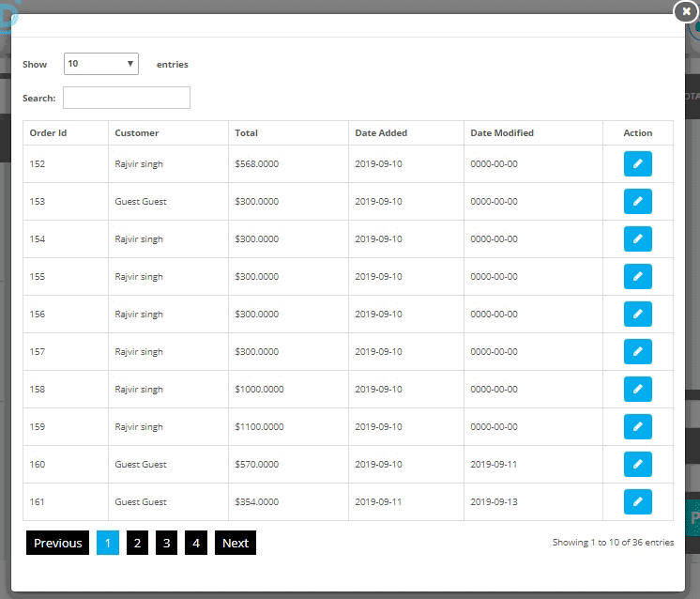Sort table by Date Added column
The height and width of the screenshot is (599, 700).
[x=381, y=132]
